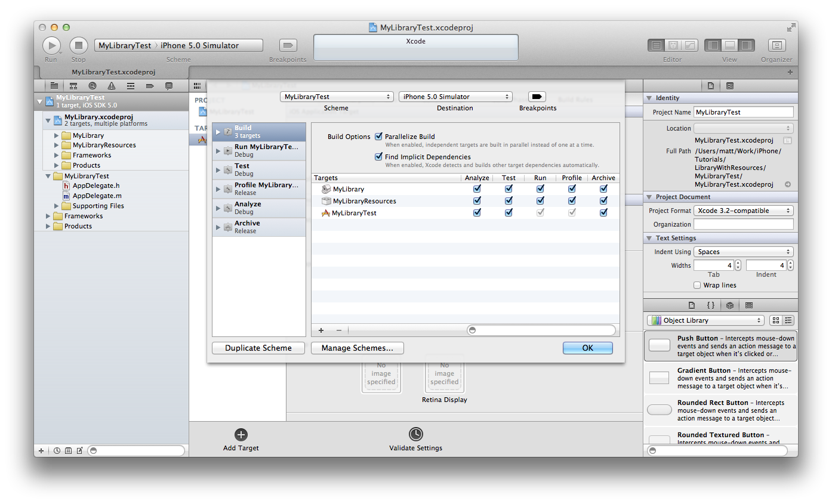
Task: Click Validate Settings icon
Action: 416,434
